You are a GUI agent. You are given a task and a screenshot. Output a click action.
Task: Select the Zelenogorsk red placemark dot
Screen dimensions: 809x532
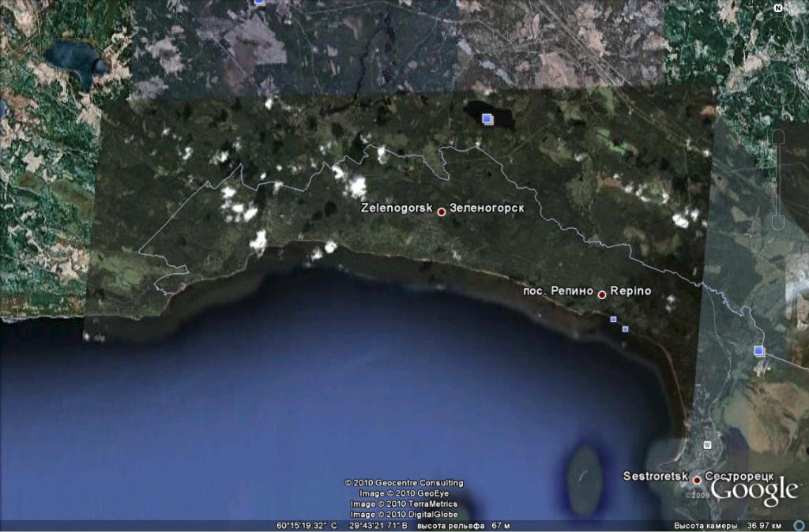(x=442, y=212)
